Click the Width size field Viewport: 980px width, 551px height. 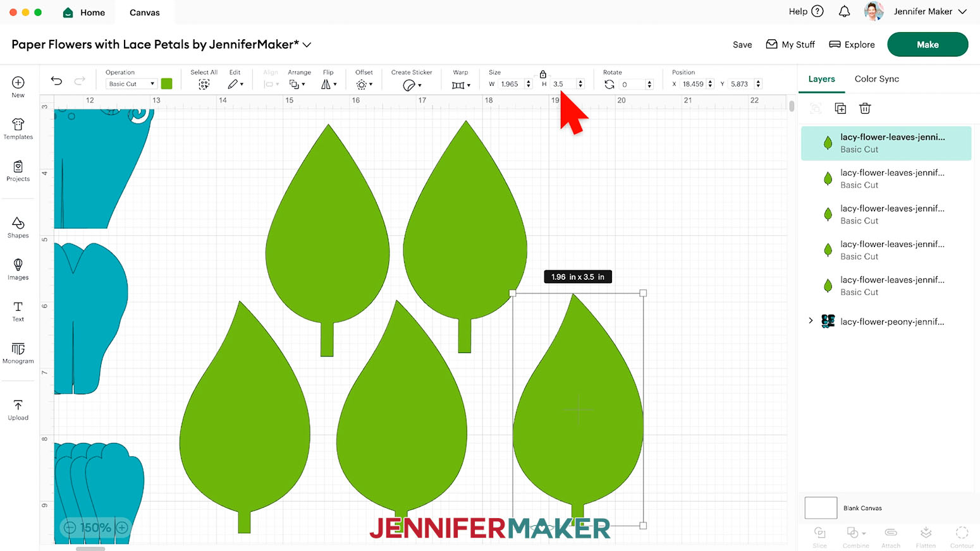511,84
